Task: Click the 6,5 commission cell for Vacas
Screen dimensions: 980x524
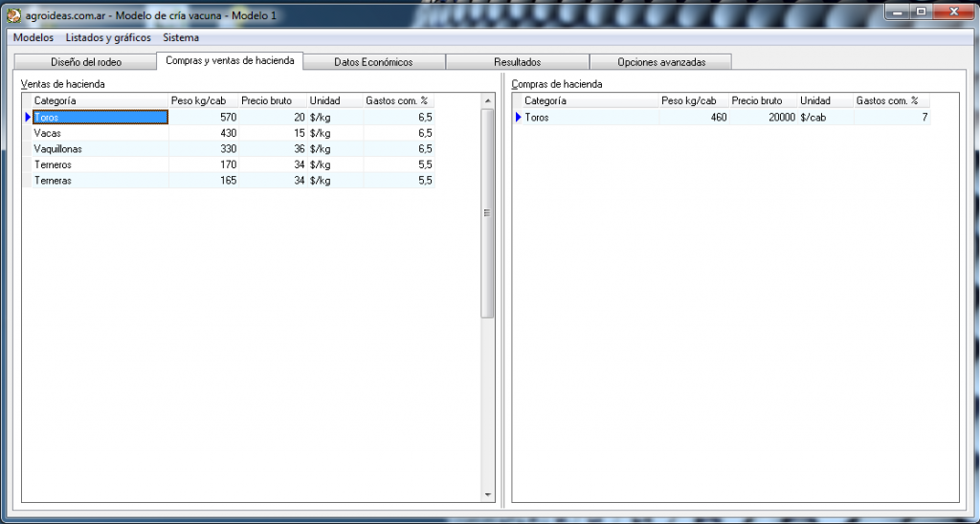Action: point(399,133)
